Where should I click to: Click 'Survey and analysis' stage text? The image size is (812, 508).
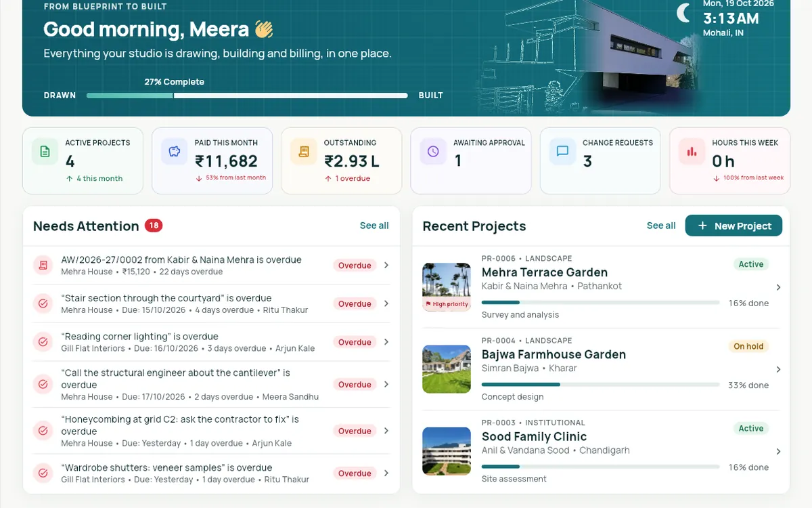pyautogui.click(x=520, y=315)
